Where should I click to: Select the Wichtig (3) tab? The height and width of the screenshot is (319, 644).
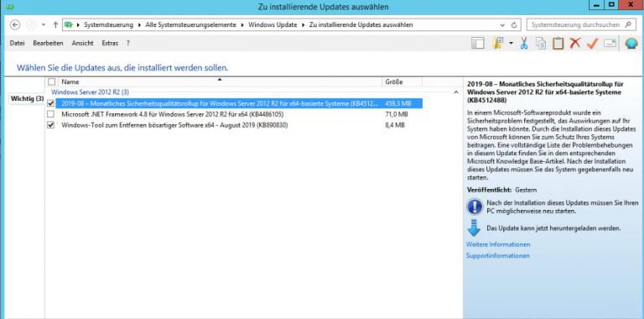click(27, 99)
